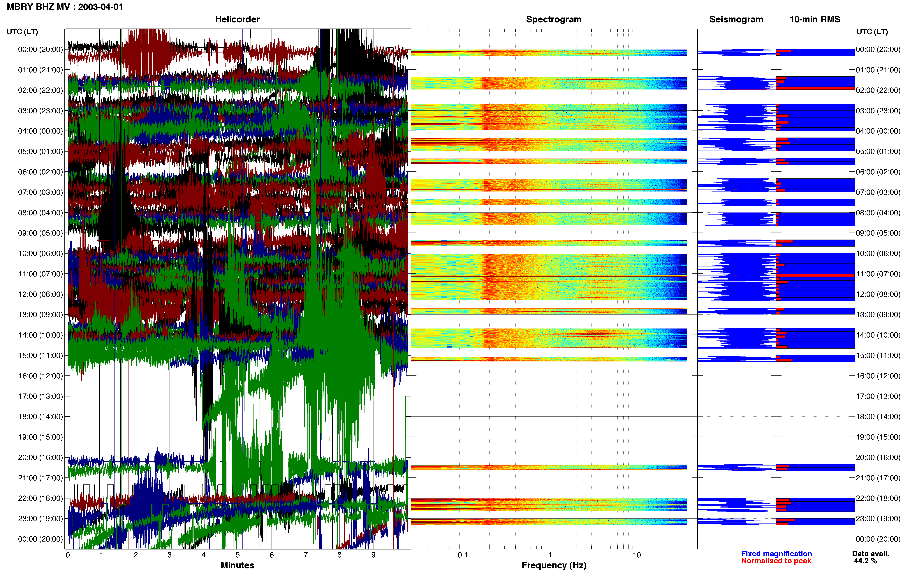The image size is (924, 578).
Task: Click the seismogram trace at 14:00
Action: (x=736, y=338)
